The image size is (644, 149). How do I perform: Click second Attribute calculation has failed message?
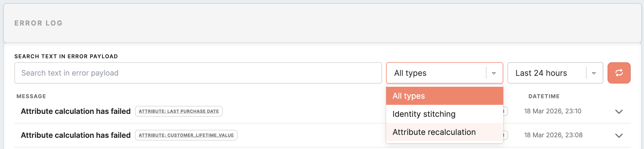click(x=76, y=135)
